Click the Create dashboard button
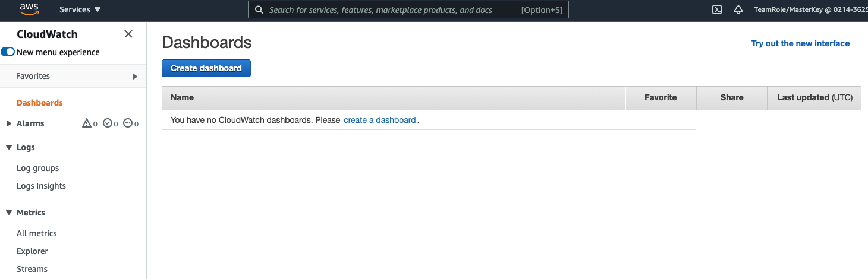Image resolution: width=868 pixels, height=279 pixels. [x=206, y=68]
